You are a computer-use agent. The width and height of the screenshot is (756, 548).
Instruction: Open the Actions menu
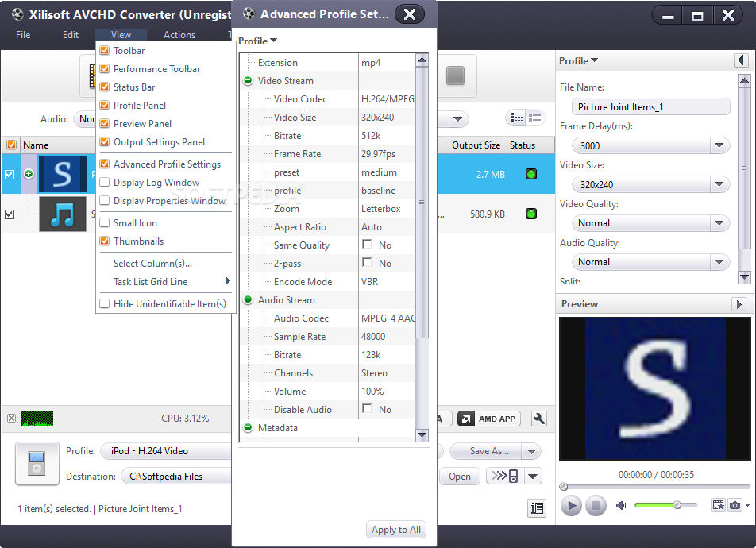pyautogui.click(x=179, y=35)
